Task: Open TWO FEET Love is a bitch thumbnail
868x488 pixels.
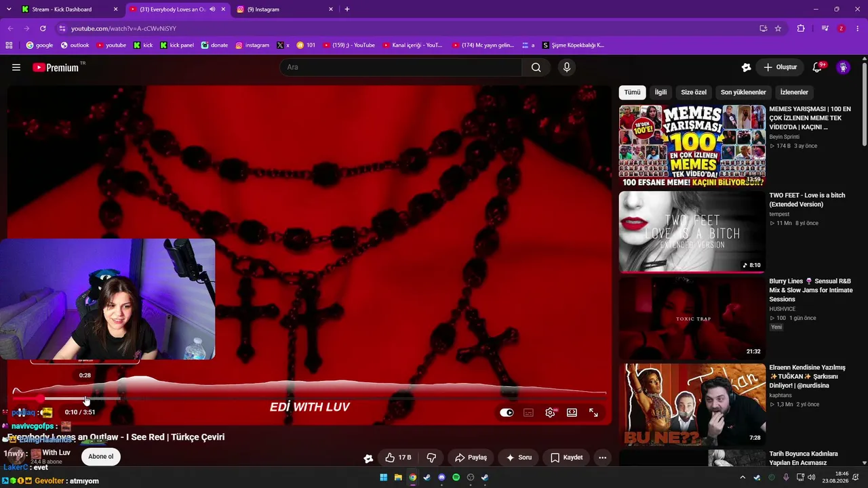Action: coord(692,232)
